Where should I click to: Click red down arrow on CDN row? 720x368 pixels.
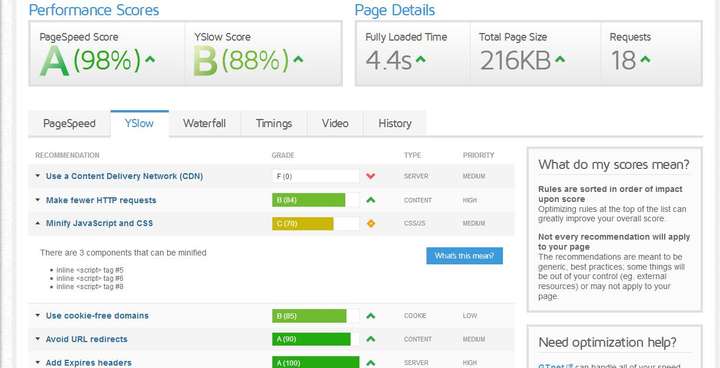coord(371,176)
